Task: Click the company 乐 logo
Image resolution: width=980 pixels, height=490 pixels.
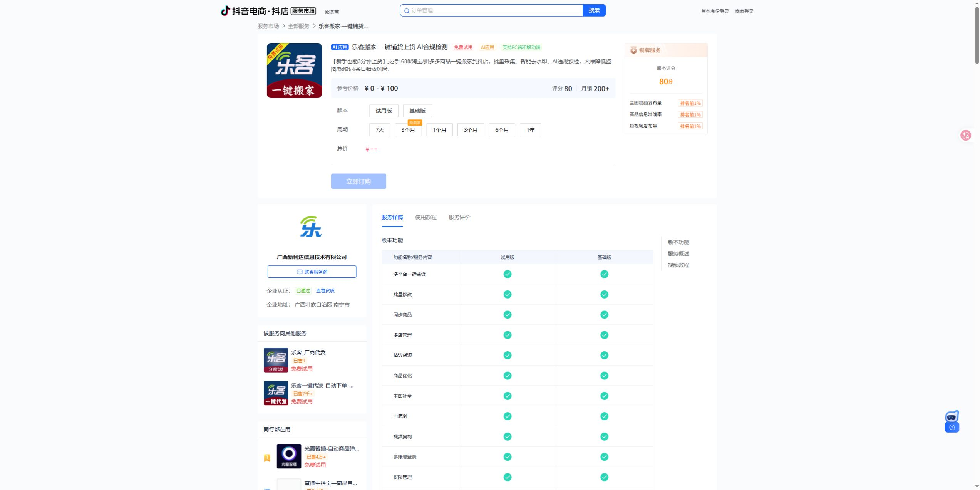Action: [x=311, y=227]
